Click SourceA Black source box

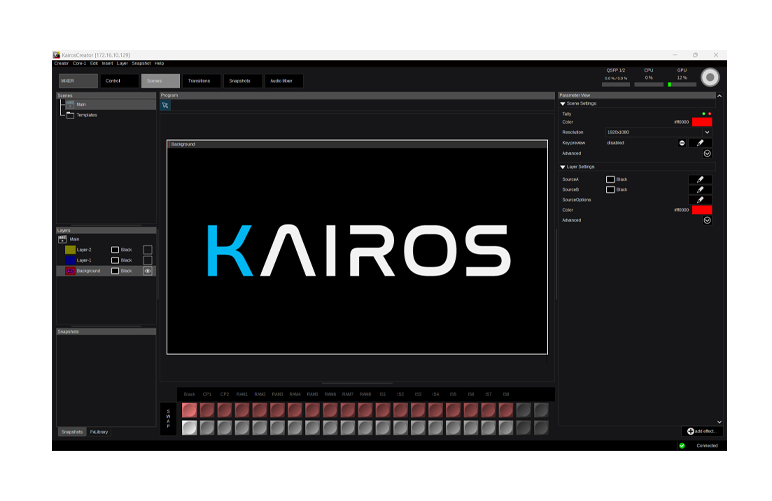point(611,179)
